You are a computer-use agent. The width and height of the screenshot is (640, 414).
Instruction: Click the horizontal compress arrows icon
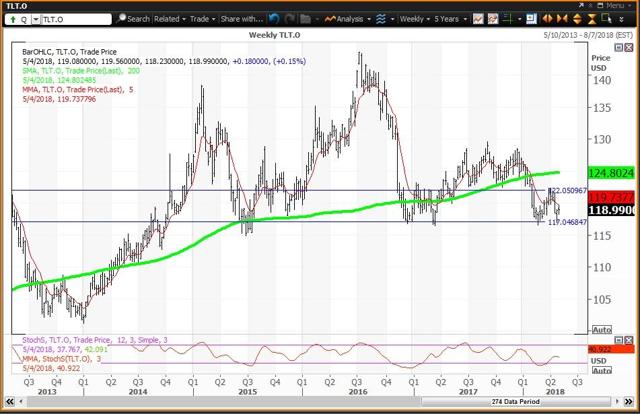pyautogui.click(x=562, y=19)
